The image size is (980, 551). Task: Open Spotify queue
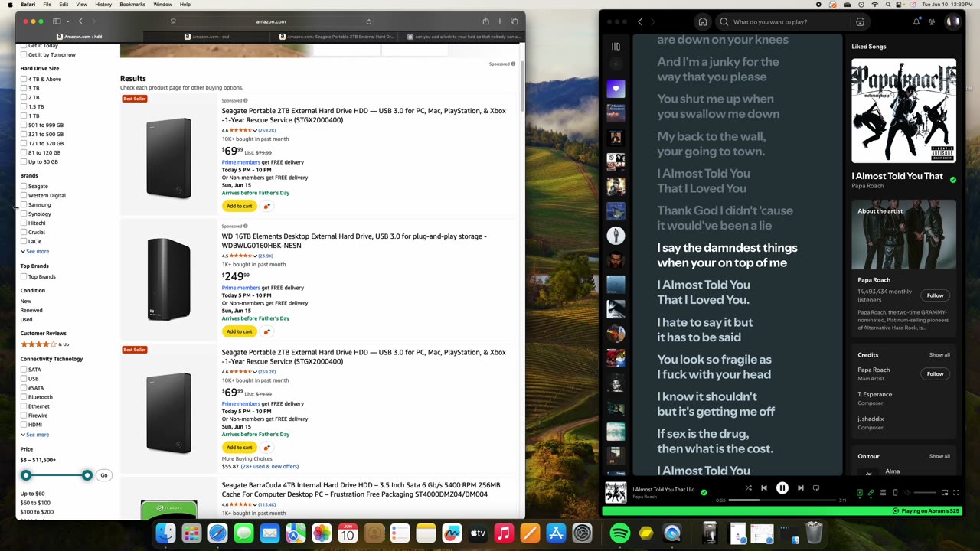(883, 493)
